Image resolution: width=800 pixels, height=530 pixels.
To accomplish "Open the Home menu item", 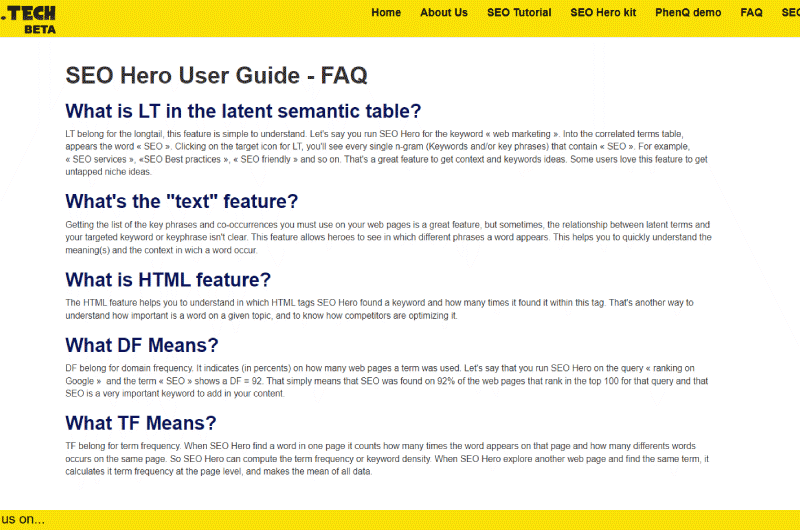I will 386,13.
